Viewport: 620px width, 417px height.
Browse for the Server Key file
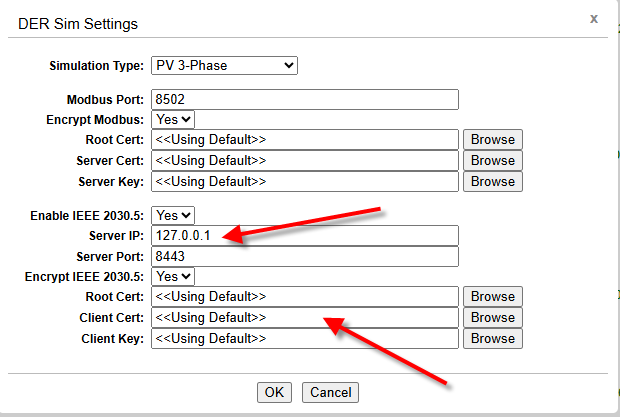493,181
